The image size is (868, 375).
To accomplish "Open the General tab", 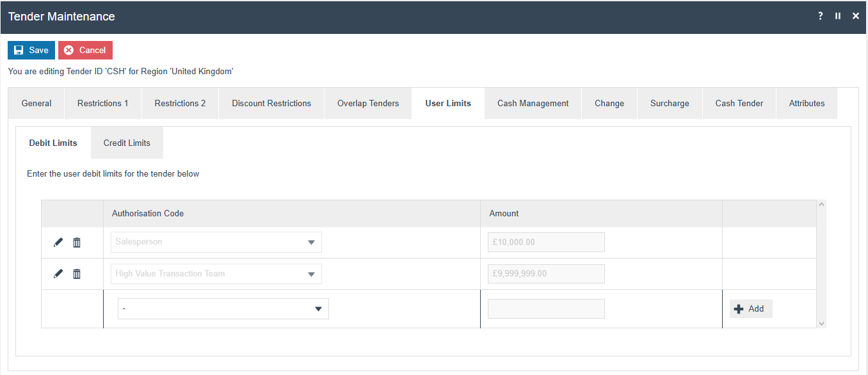I will (x=36, y=103).
